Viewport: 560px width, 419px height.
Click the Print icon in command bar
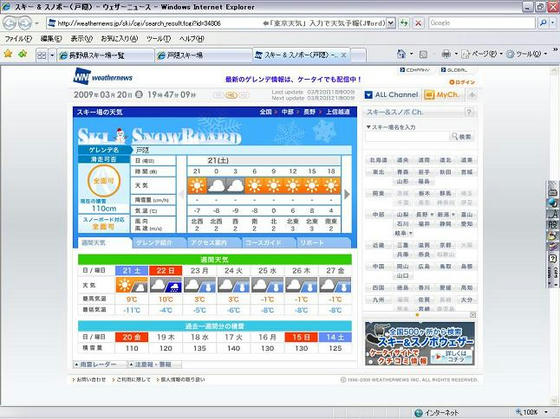click(x=446, y=54)
